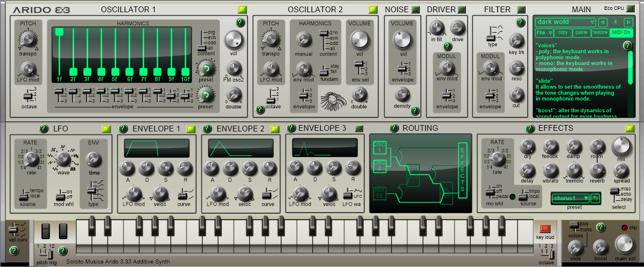Open the Envelope 1 help icon
This screenshot has width=644, height=267.
(x=123, y=129)
